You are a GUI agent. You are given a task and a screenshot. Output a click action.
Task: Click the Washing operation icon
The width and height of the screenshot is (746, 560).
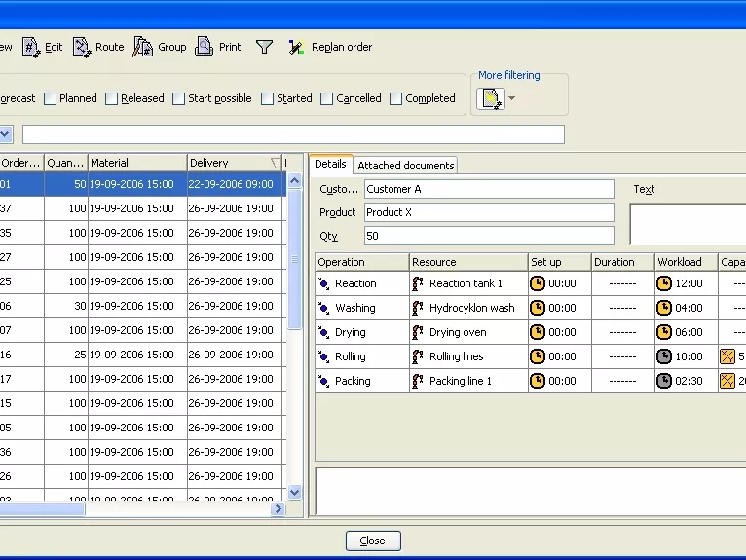coord(323,308)
